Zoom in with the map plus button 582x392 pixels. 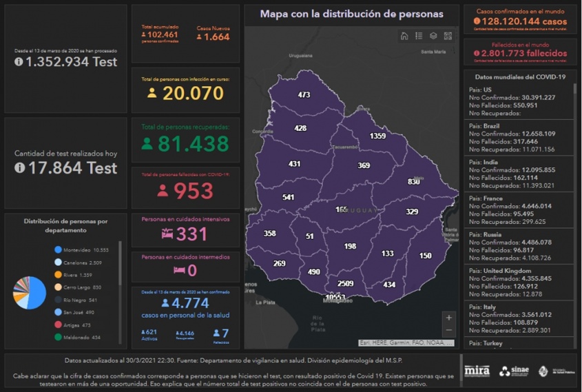[x=449, y=318]
